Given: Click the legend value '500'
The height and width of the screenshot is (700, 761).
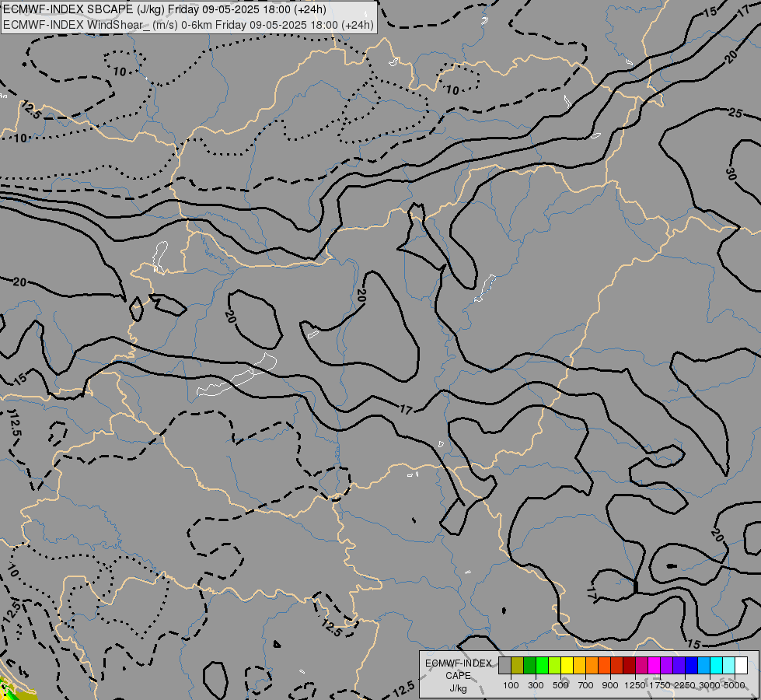Looking at the screenshot, I should pos(560,685).
